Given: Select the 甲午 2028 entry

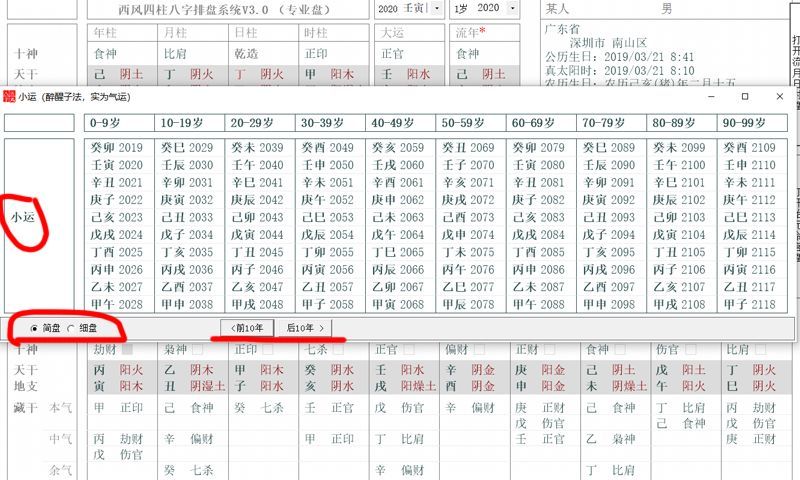Looking at the screenshot, I should (117, 305).
